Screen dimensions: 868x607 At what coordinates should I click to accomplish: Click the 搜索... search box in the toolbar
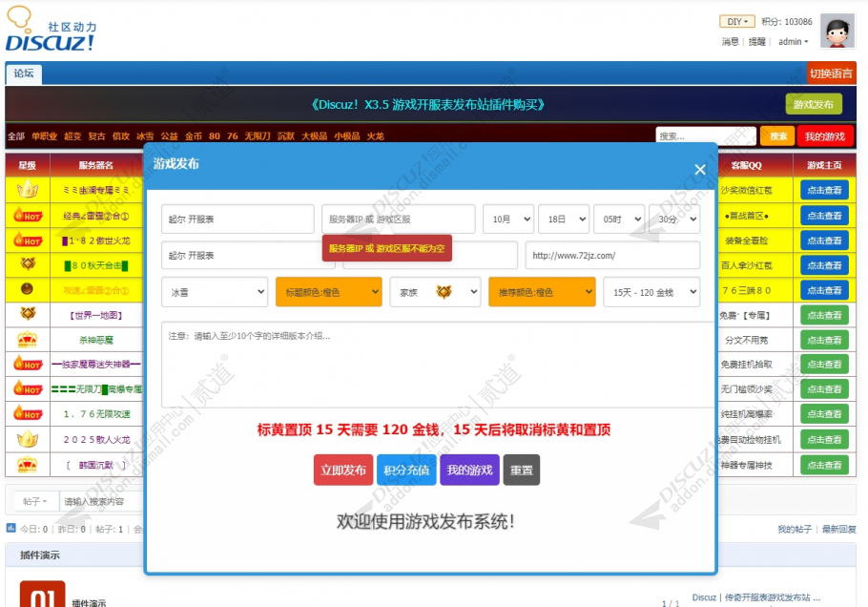(x=706, y=136)
